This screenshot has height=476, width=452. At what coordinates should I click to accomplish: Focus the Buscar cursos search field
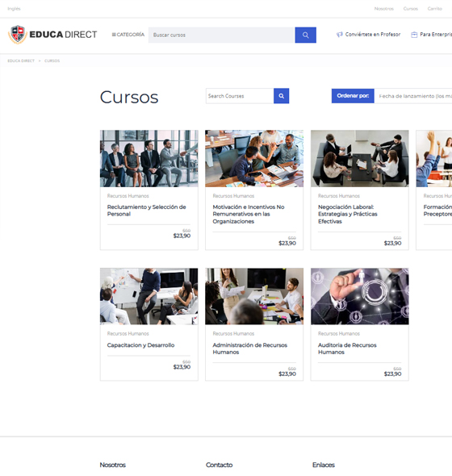tap(221, 35)
